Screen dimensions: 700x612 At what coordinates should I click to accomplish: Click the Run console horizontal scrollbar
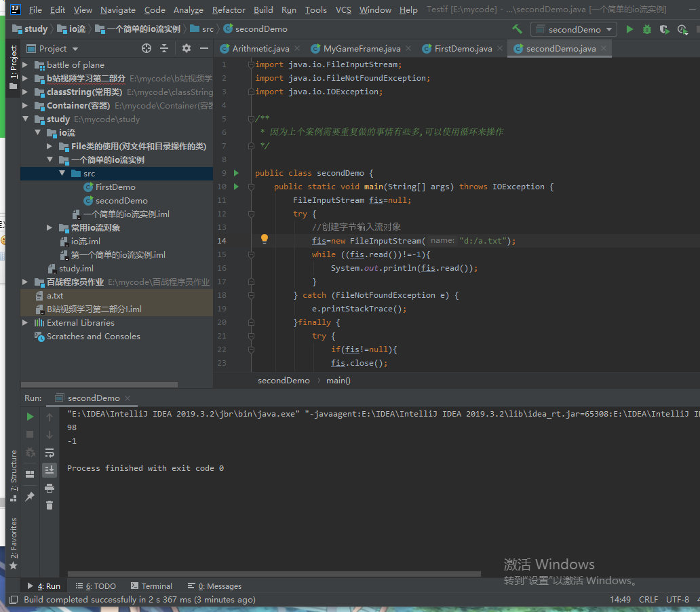[274, 574]
